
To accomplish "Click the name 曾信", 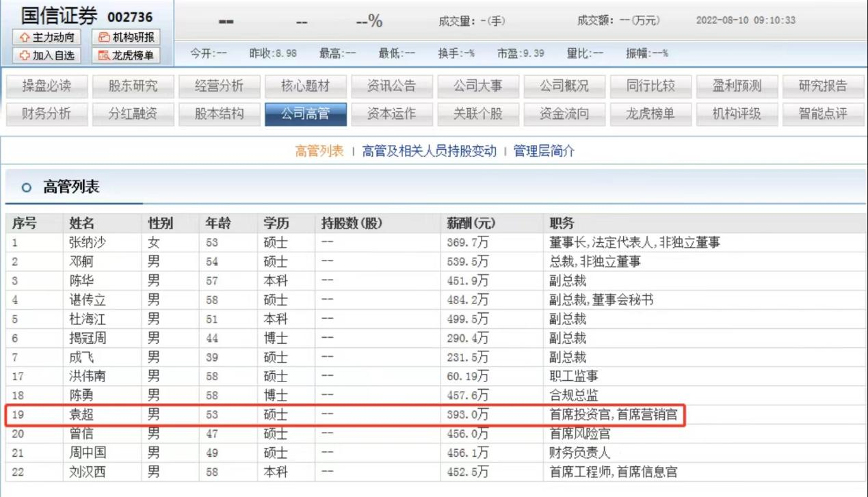I will coord(81,434).
